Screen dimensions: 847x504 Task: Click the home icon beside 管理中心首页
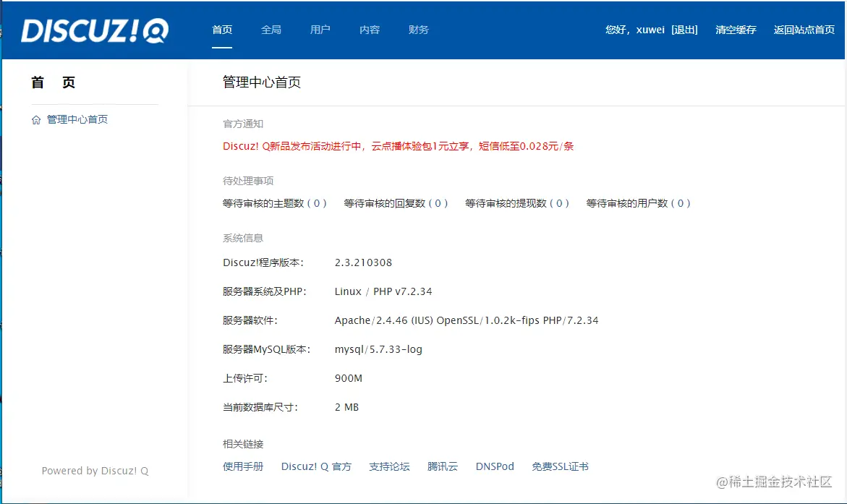(36, 120)
